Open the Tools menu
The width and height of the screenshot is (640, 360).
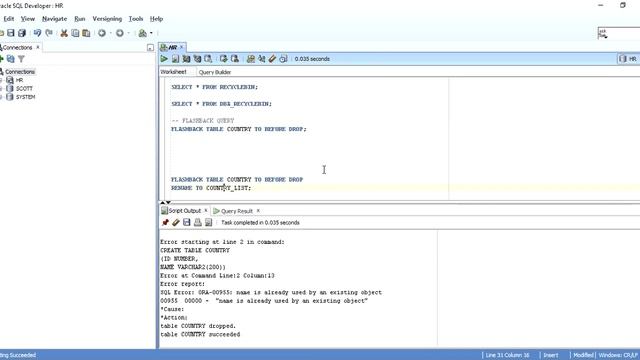[x=136, y=19]
